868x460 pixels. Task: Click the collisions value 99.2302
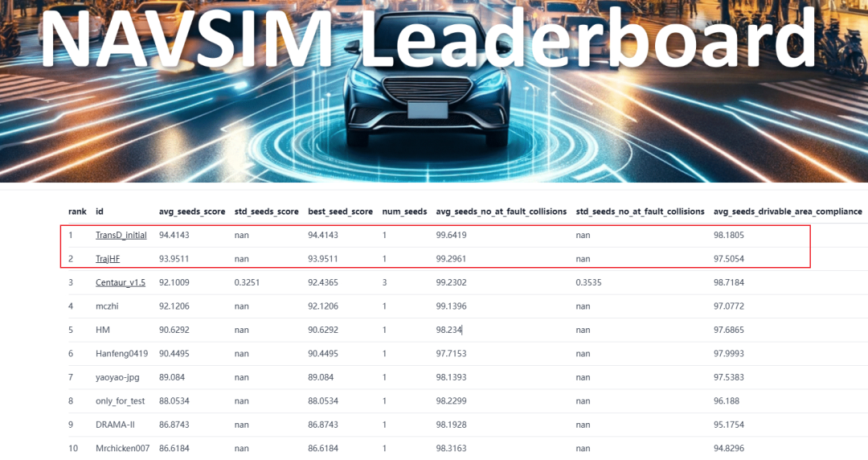coord(451,282)
